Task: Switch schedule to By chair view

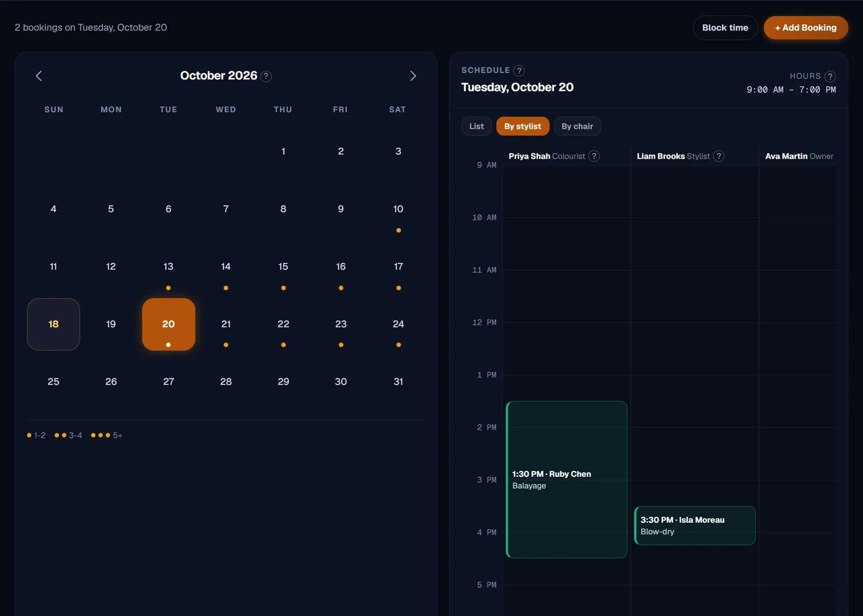Action: click(577, 126)
